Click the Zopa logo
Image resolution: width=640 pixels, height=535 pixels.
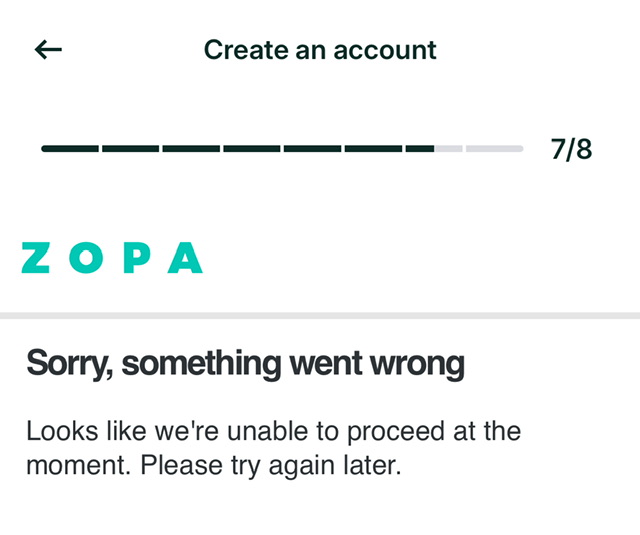112,258
